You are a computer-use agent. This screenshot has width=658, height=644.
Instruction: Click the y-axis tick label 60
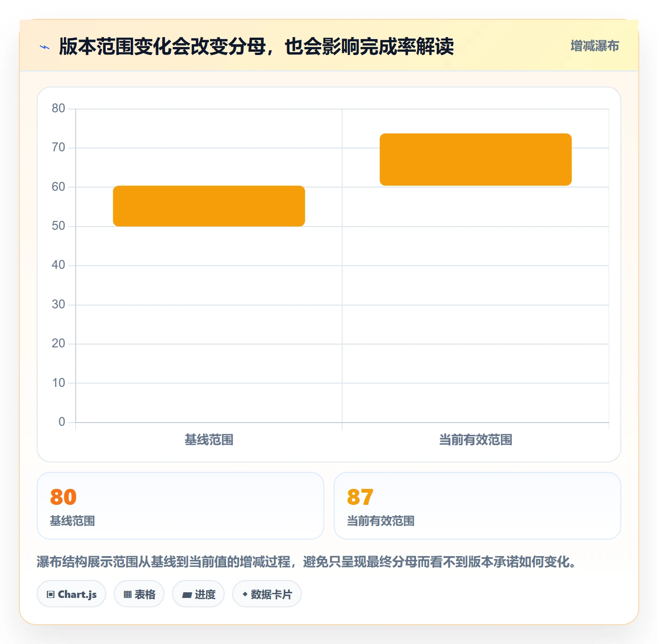pyautogui.click(x=58, y=187)
